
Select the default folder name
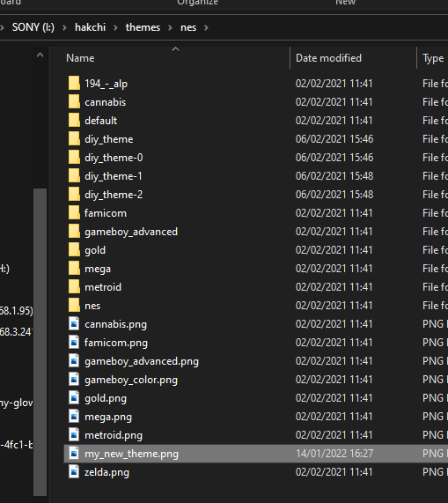[x=101, y=121]
